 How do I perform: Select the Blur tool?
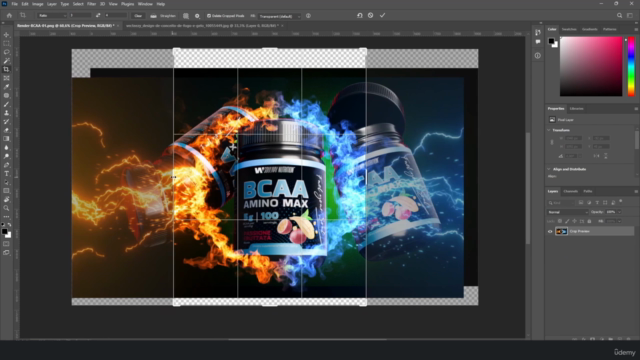(x=6, y=148)
